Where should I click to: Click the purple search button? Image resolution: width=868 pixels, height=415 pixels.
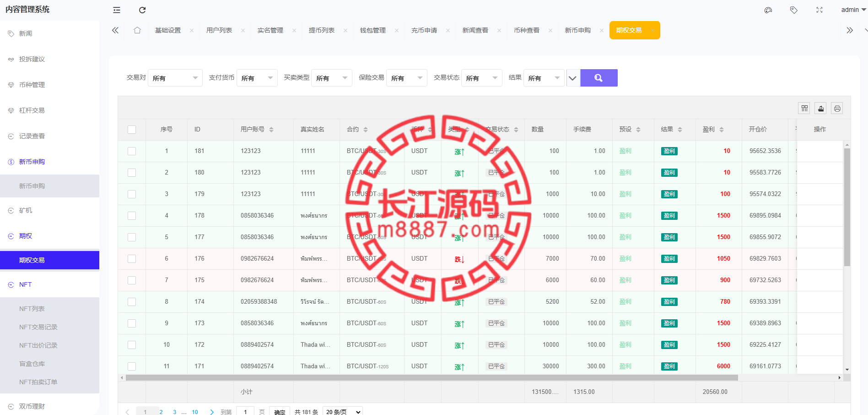click(x=599, y=78)
